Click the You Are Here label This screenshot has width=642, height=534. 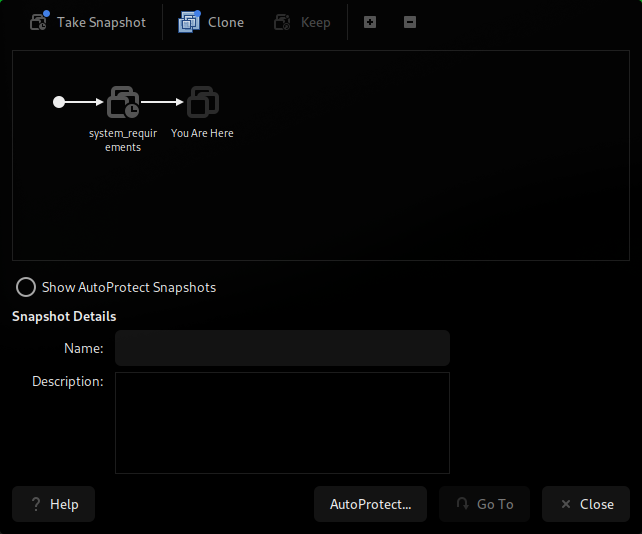coord(202,133)
